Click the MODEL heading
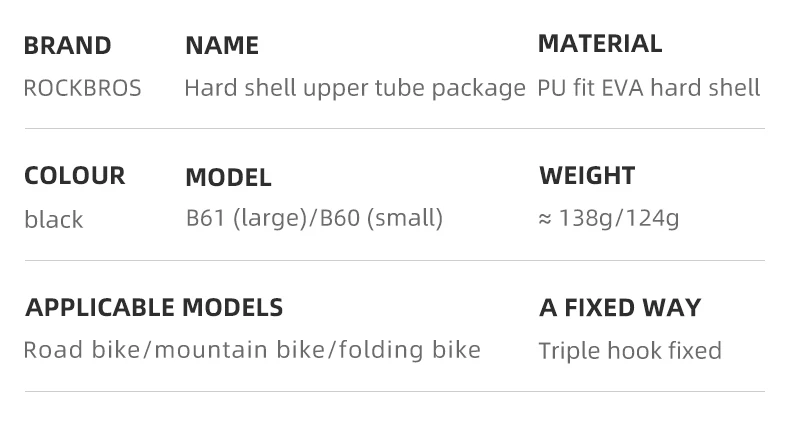 pos(228,178)
